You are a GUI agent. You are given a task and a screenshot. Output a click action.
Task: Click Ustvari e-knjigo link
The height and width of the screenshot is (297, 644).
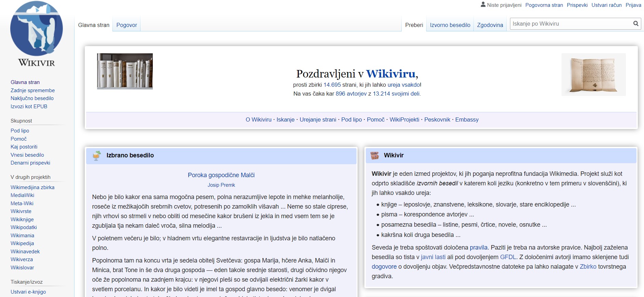coord(28,292)
